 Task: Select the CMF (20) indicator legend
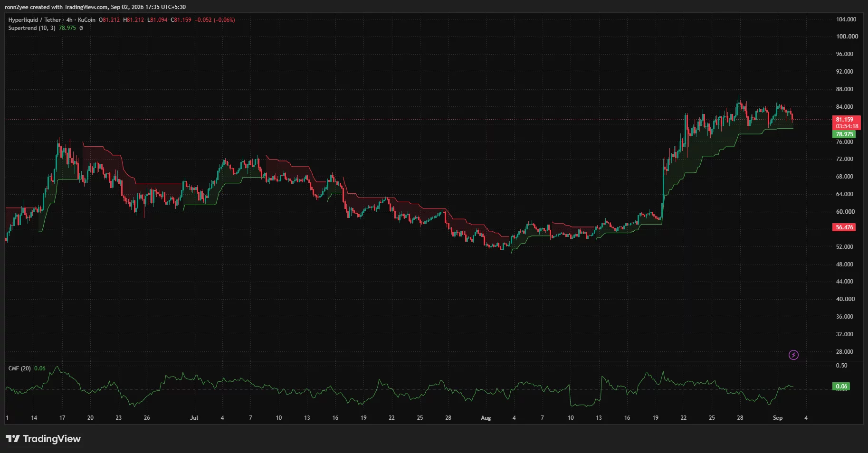click(19, 368)
